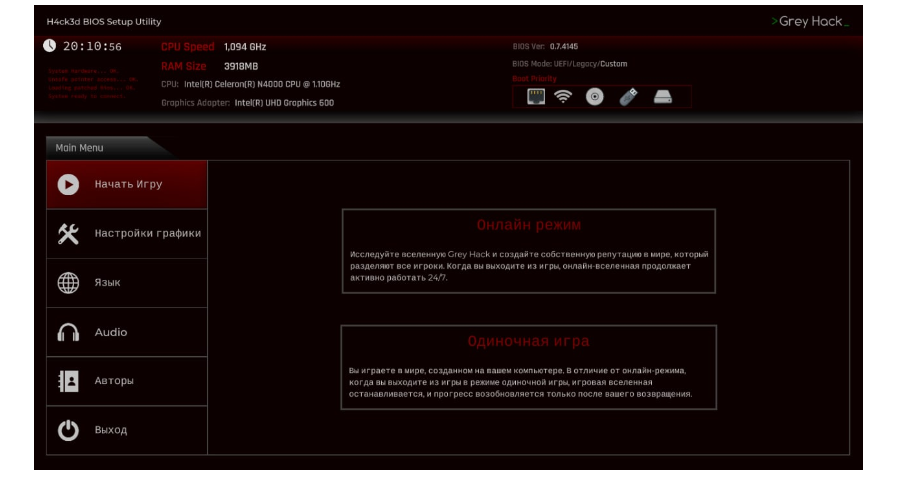Click the wrench tools icon for graphics settings

coord(68,234)
